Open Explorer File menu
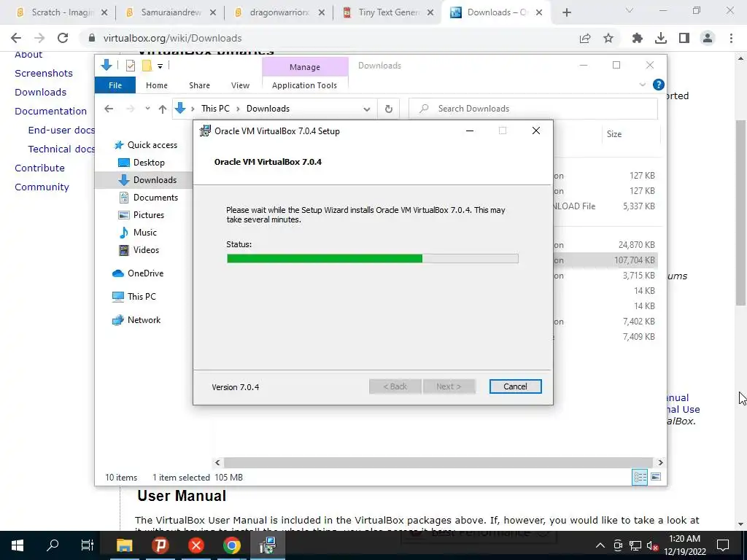The height and width of the screenshot is (560, 747). click(x=115, y=85)
